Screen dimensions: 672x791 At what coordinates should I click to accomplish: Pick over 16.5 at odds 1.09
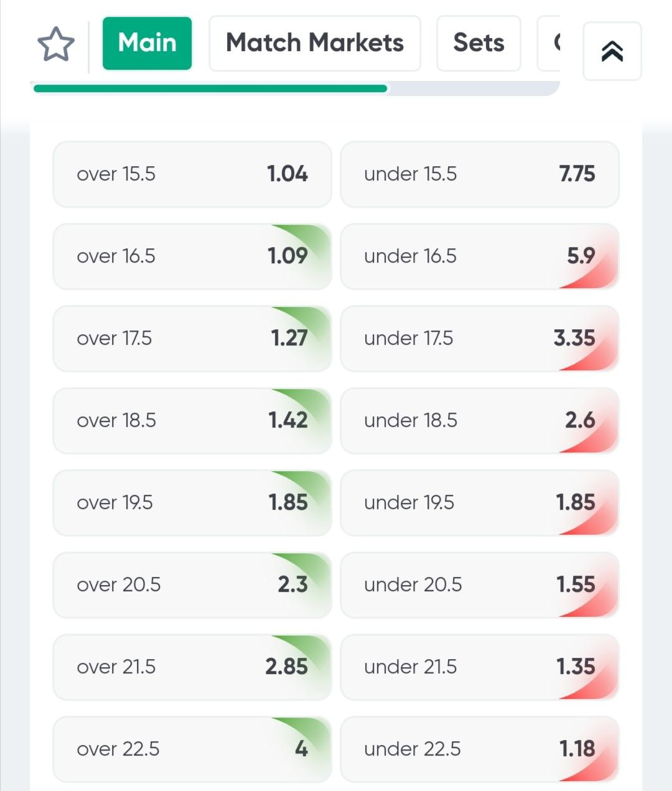click(x=192, y=256)
